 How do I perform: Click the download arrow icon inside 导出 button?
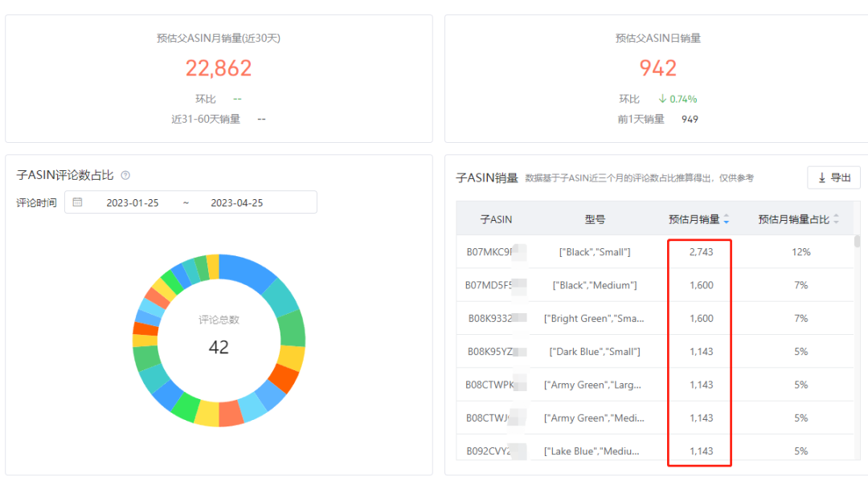tap(824, 177)
